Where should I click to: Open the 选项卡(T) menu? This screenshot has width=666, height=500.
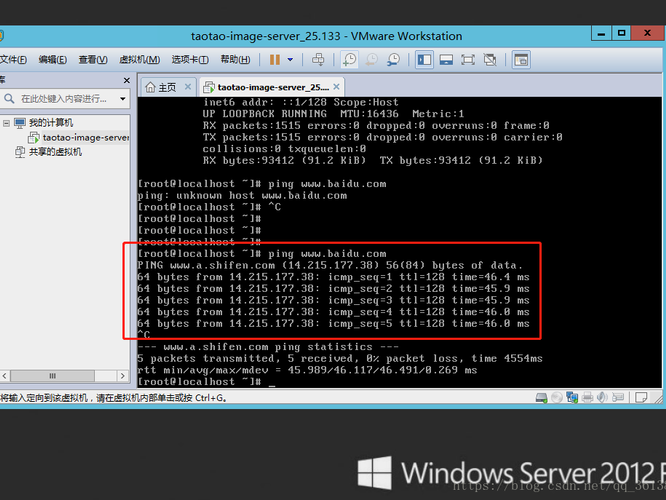pyautogui.click(x=190, y=59)
